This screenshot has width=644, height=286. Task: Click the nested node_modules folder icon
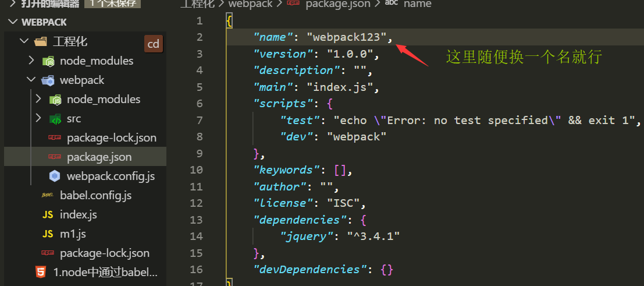tap(55, 100)
